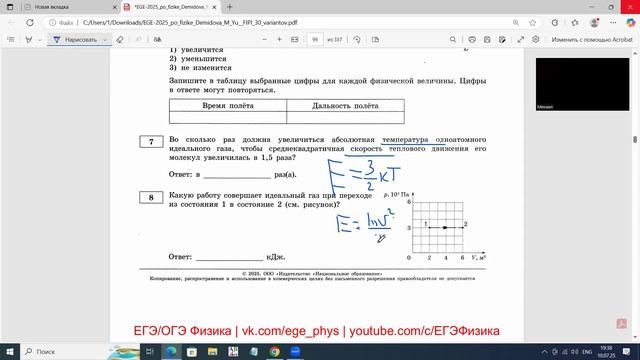Open the Нарисовать pen options dropdown

pyautogui.click(x=105, y=40)
